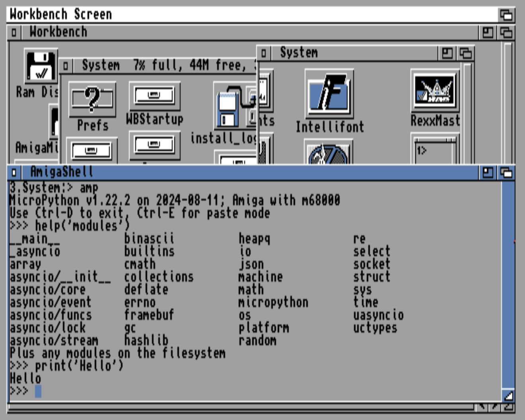
Task: Click the shell cursor at the last prompt
Action: 38,391
